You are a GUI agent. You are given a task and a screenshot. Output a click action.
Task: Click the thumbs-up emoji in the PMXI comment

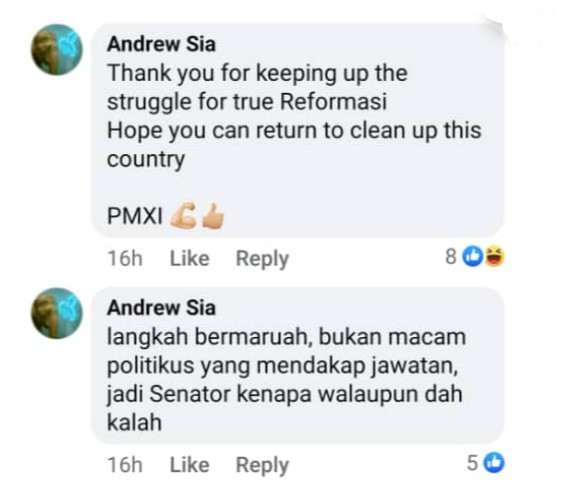click(213, 216)
